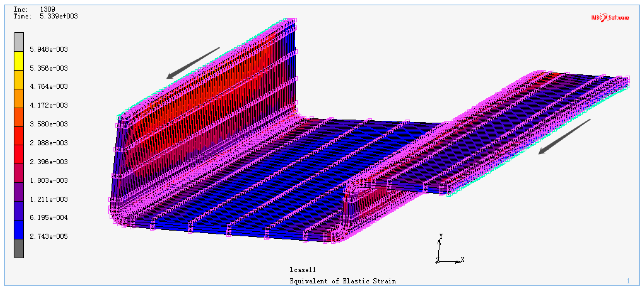Click the XYZ coordinate axis triad
The height and width of the screenshot is (290, 644).
click(450, 249)
